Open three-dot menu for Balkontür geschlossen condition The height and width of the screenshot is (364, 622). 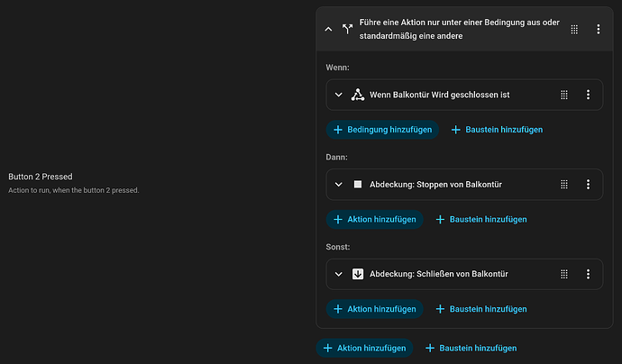(588, 95)
